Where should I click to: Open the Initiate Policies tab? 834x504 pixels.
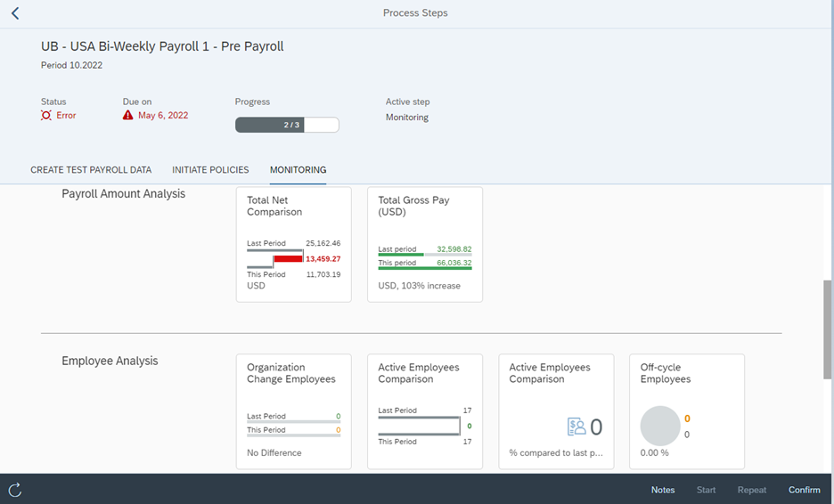point(210,170)
